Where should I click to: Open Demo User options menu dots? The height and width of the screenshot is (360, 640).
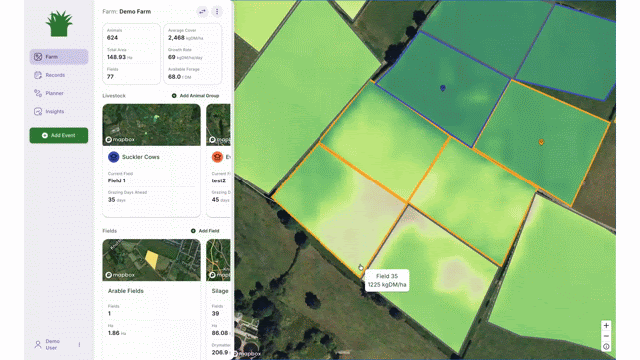pos(79,344)
